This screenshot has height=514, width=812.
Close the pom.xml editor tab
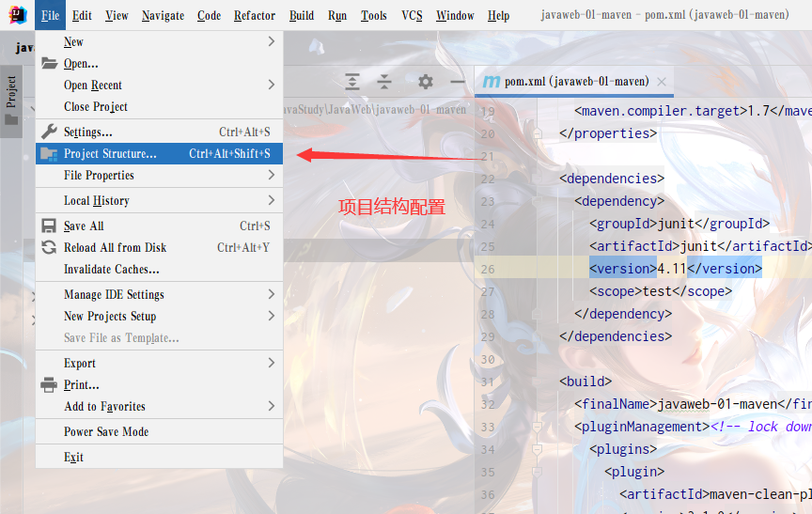662,82
